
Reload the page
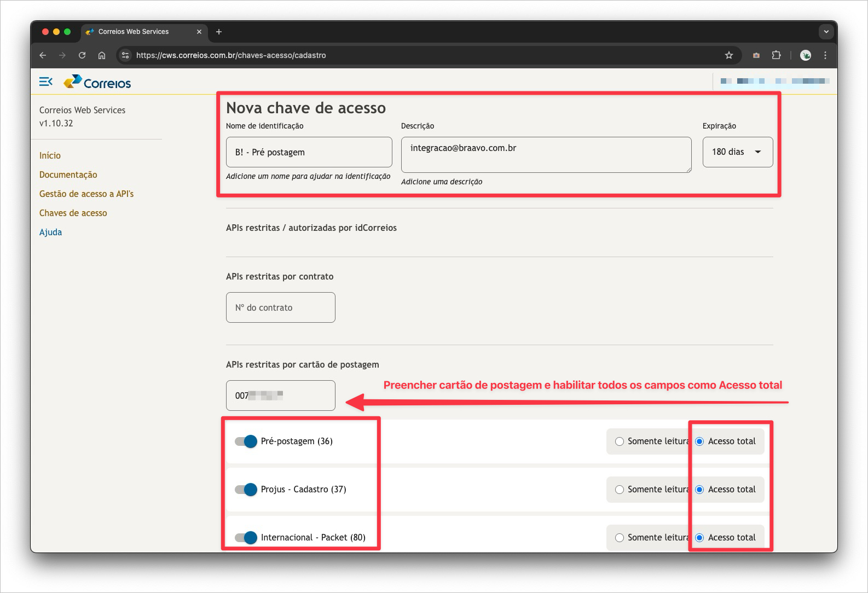pos(82,55)
